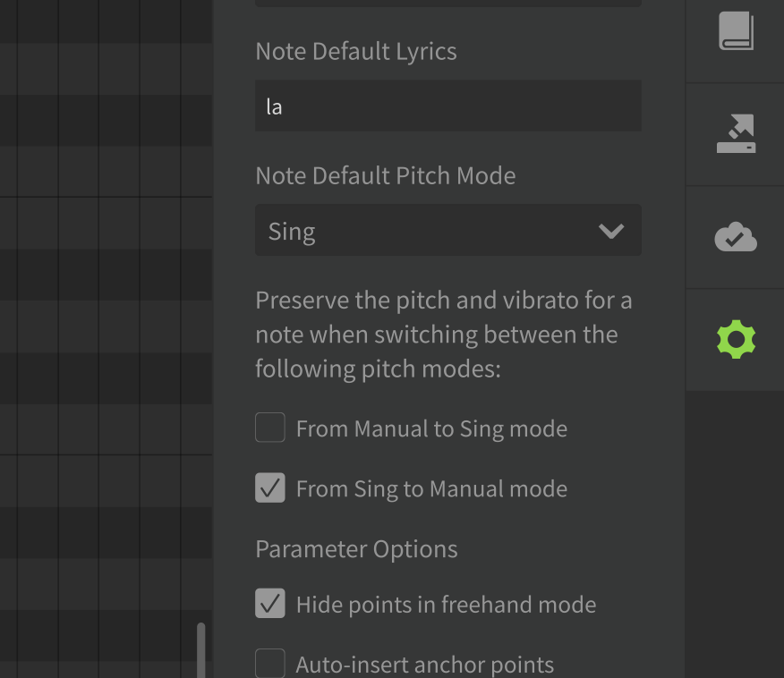Click the chevron arrow on the Sing dropdown
The width and height of the screenshot is (784, 678).
tap(611, 232)
